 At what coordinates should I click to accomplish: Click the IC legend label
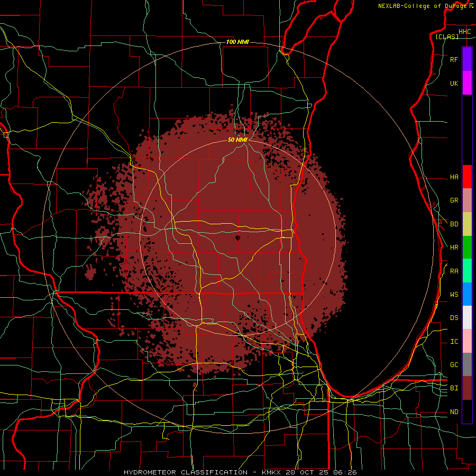tap(454, 342)
